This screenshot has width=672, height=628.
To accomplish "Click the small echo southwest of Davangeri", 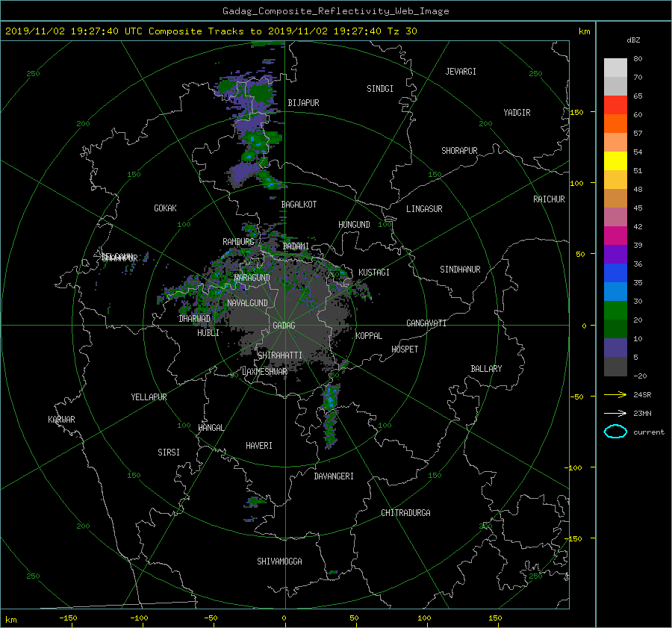I will click(x=255, y=503).
